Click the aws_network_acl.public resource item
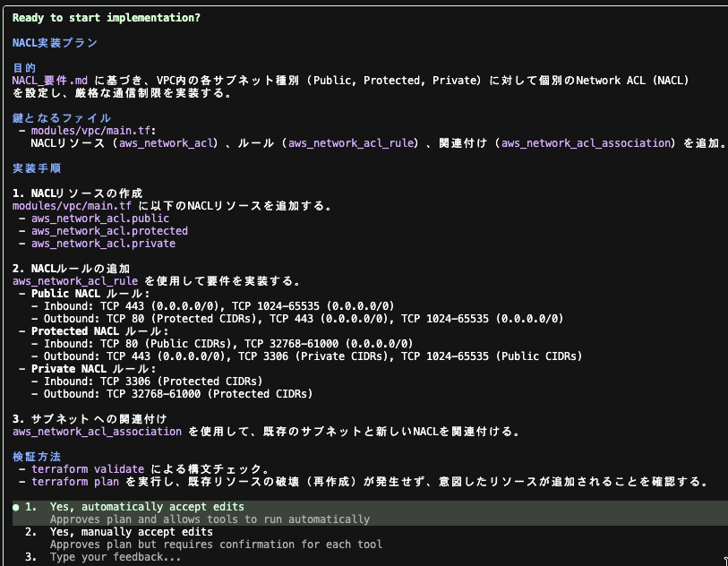 pyautogui.click(x=99, y=219)
